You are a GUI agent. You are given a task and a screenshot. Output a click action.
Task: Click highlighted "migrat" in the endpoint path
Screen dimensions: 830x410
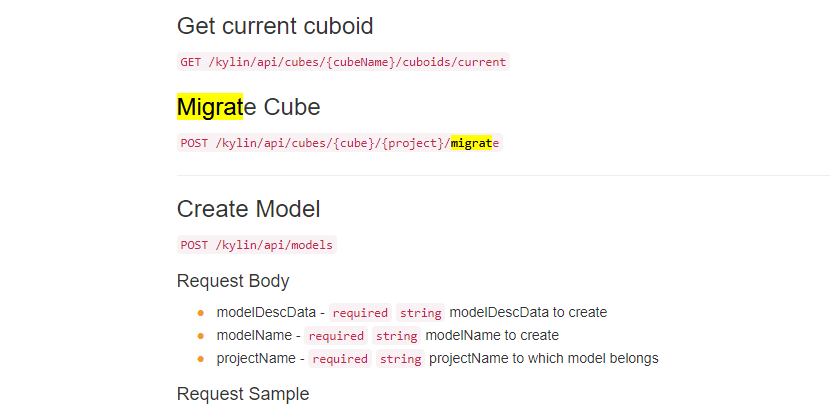(471, 143)
